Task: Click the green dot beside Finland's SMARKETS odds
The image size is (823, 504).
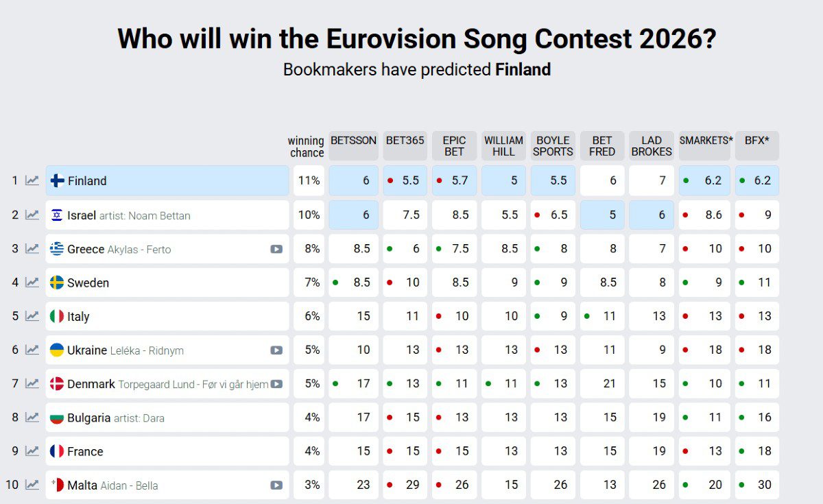Action: [x=686, y=180]
